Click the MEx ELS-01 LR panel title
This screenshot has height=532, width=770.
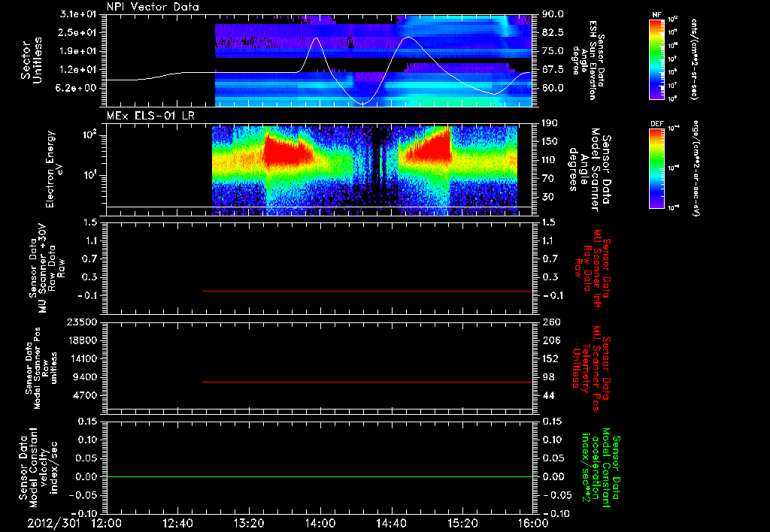(x=150, y=116)
